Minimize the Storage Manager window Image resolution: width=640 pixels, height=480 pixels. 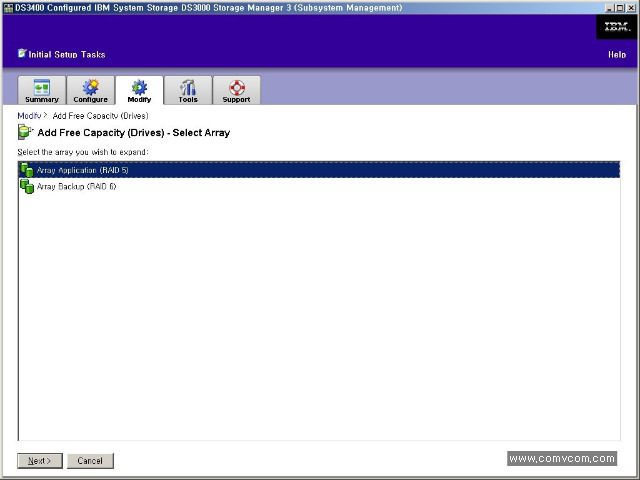point(609,8)
